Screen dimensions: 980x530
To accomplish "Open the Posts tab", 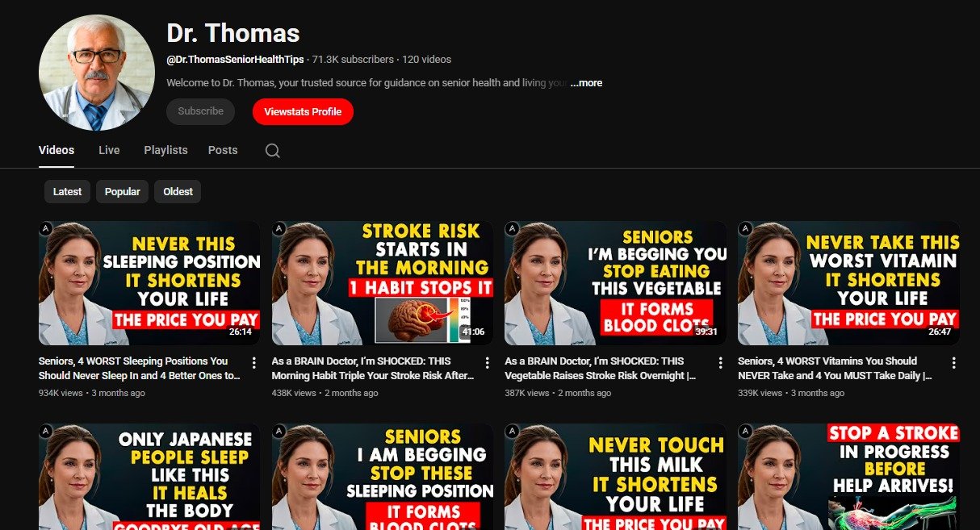I will 223,150.
